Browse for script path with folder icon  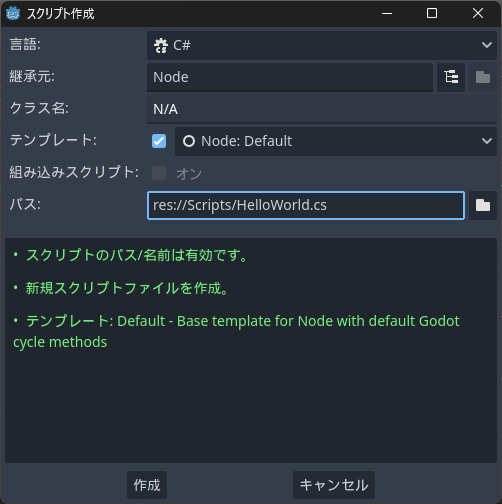[483, 205]
